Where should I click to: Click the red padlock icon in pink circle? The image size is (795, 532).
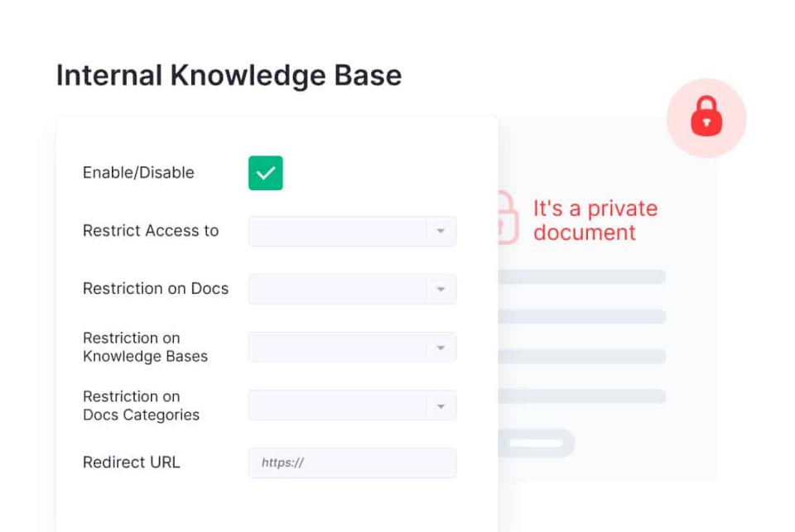[706, 117]
